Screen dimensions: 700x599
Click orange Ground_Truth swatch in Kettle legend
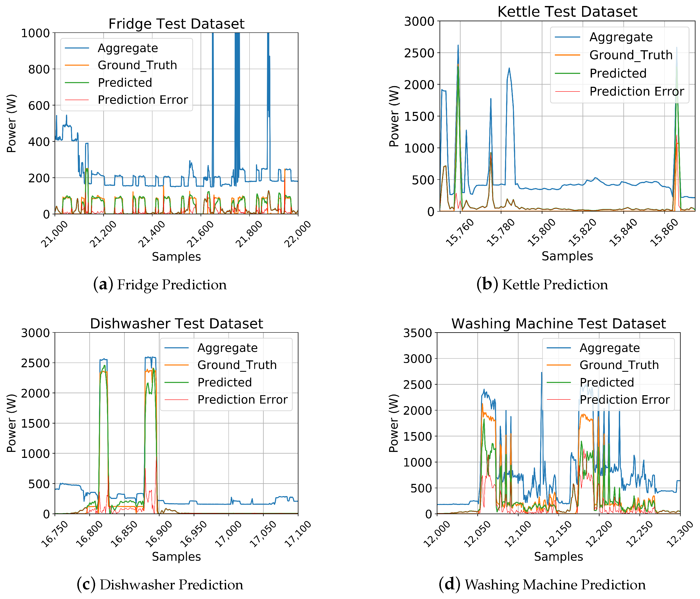(568, 55)
